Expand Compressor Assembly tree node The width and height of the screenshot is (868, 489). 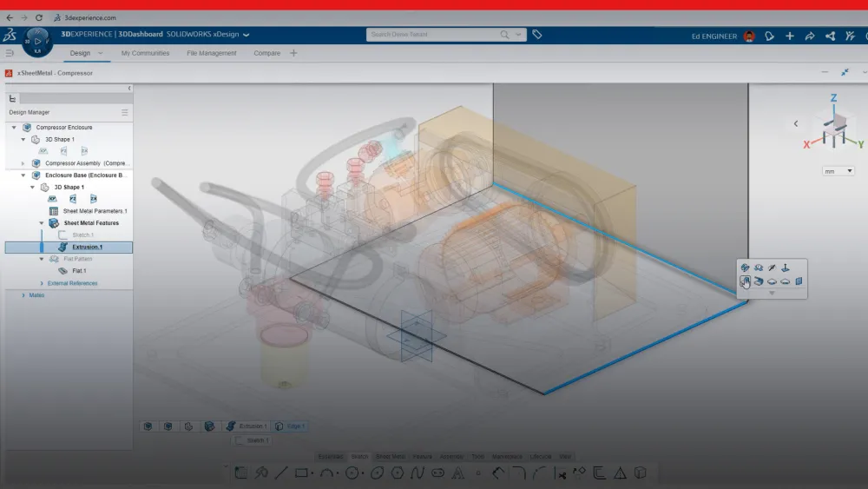pyautogui.click(x=23, y=163)
